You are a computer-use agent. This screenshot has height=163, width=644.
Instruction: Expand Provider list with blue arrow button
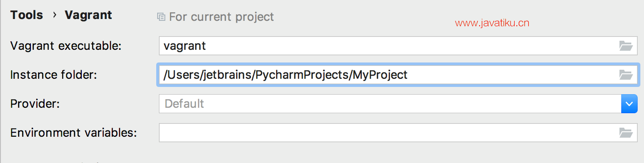(x=629, y=104)
